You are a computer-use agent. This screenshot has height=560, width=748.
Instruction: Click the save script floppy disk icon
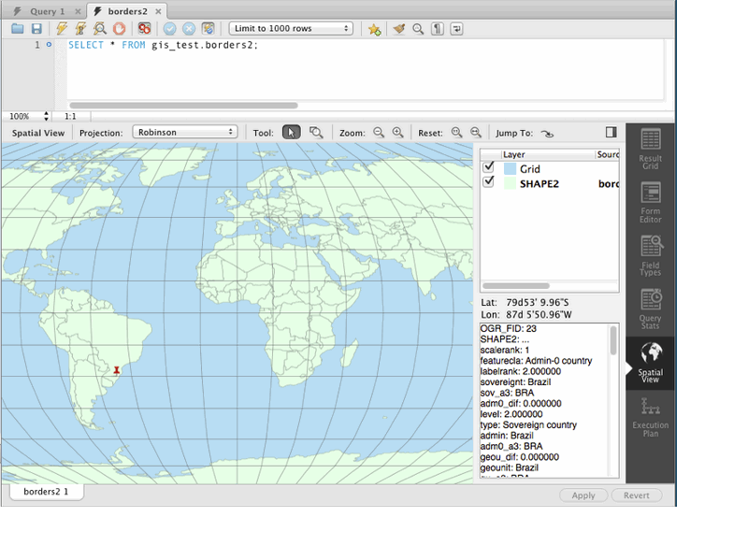click(36, 29)
